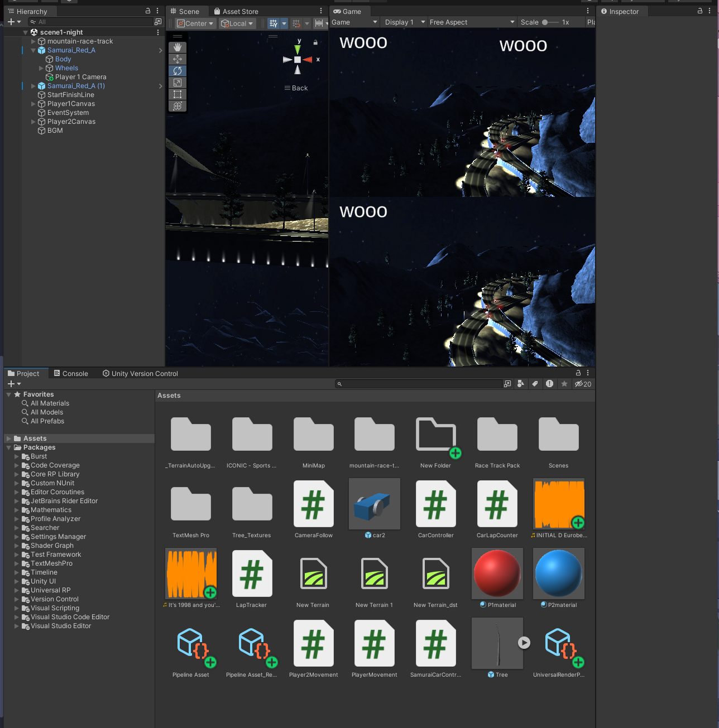Open the Asset Store tab
This screenshot has width=719, height=728.
pyautogui.click(x=236, y=12)
